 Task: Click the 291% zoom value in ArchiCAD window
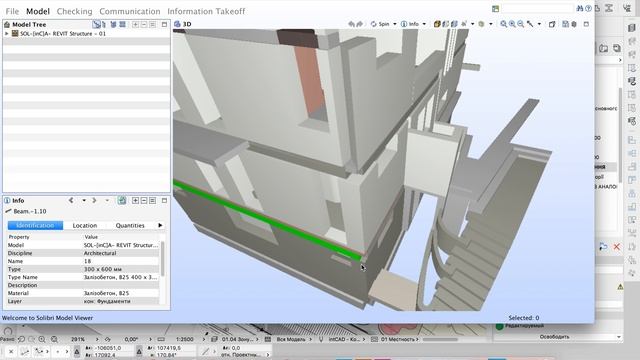pyautogui.click(x=78, y=339)
